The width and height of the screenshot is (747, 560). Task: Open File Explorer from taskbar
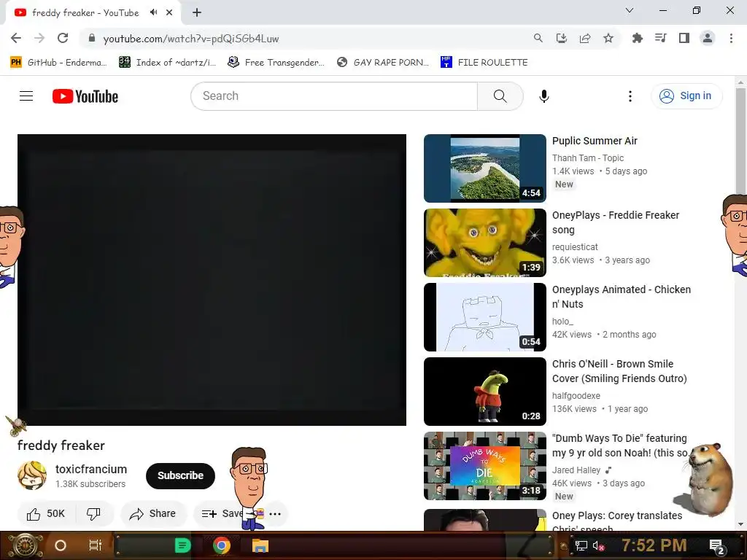pos(260,545)
